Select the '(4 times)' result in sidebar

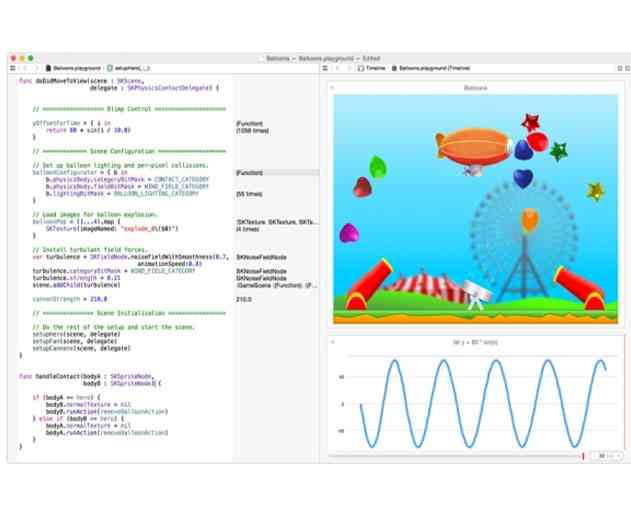point(247,229)
